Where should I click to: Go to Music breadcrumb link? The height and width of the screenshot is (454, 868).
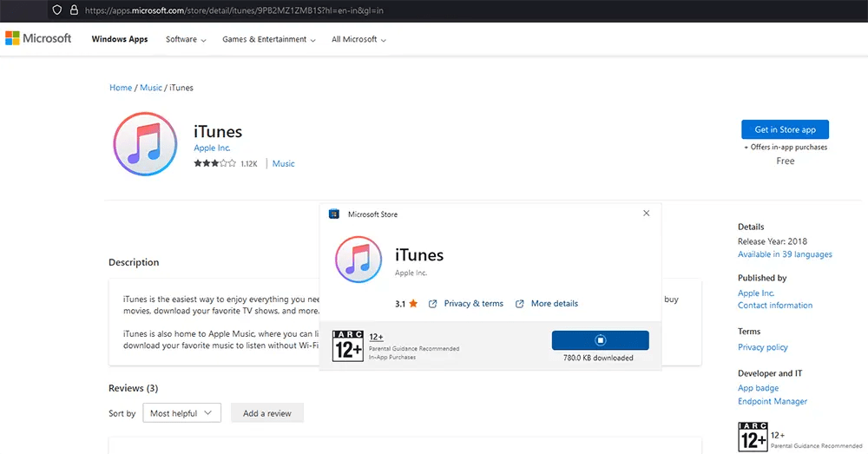point(150,88)
